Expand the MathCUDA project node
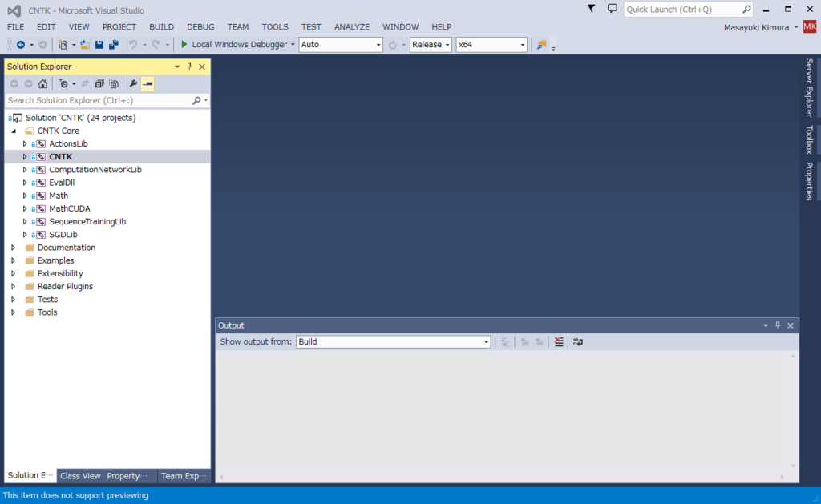The height and width of the screenshot is (504, 821). 25,208
